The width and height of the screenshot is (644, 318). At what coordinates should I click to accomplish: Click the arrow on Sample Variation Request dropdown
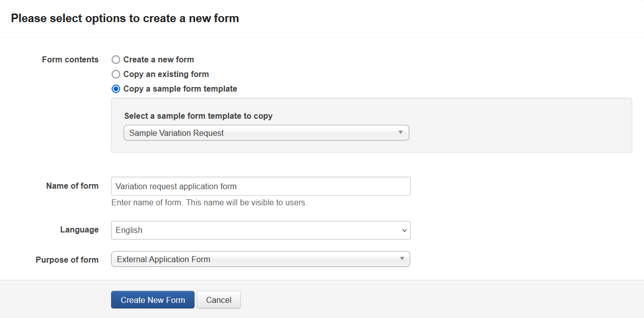pyautogui.click(x=401, y=132)
